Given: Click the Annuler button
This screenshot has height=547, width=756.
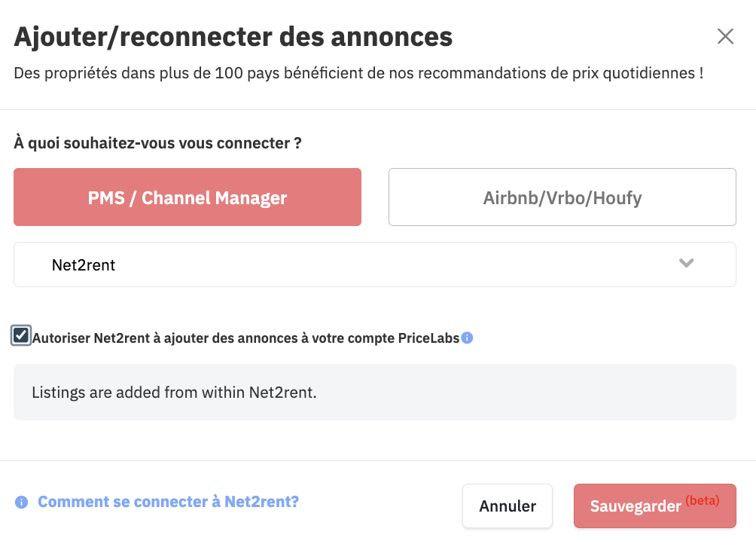Looking at the screenshot, I should tap(508, 506).
